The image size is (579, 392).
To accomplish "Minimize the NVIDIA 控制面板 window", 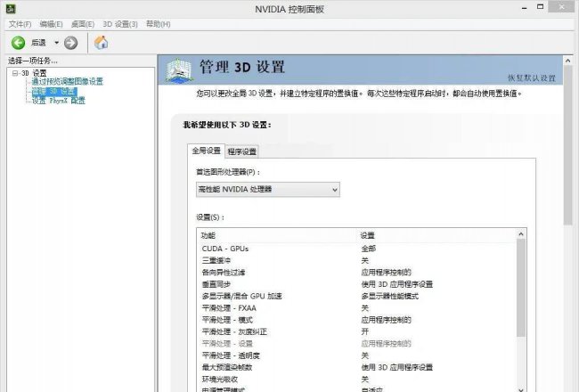I will coord(525,7).
